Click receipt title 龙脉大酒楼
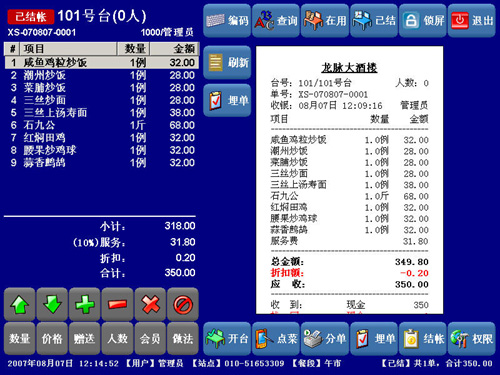The height and width of the screenshot is (375, 500). coord(349,68)
